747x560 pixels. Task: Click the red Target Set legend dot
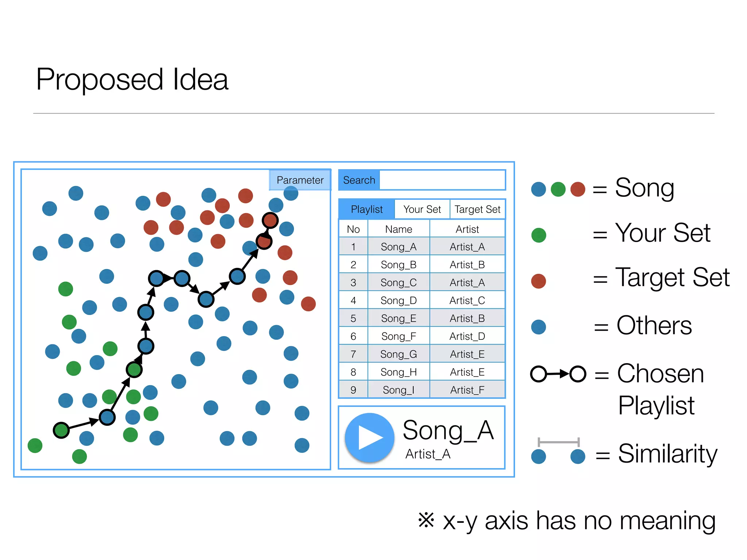pyautogui.click(x=538, y=281)
